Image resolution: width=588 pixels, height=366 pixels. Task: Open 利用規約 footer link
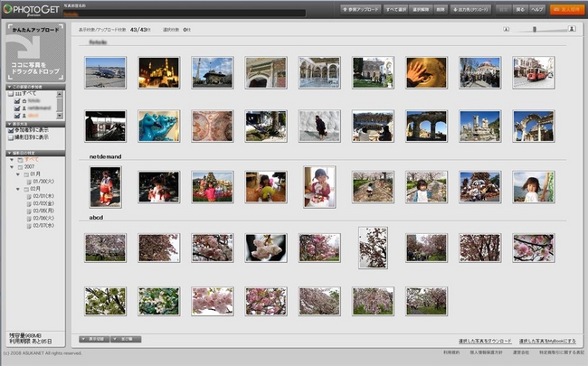[451, 352]
